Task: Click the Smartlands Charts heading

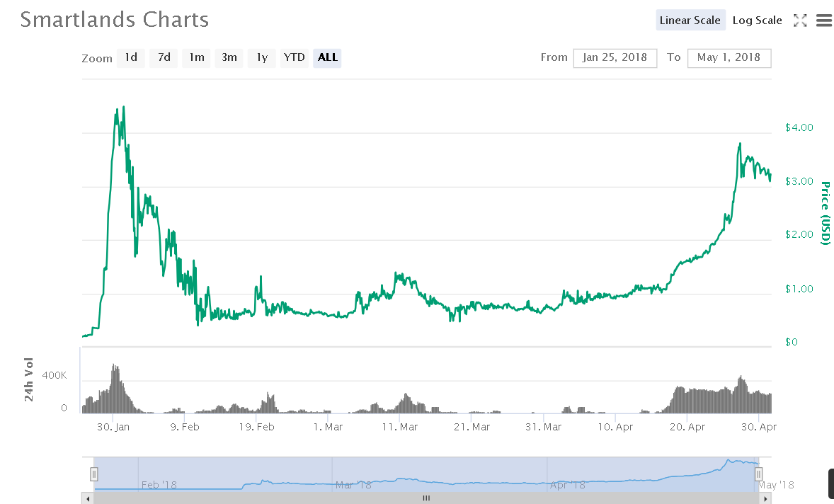Action: tap(115, 20)
